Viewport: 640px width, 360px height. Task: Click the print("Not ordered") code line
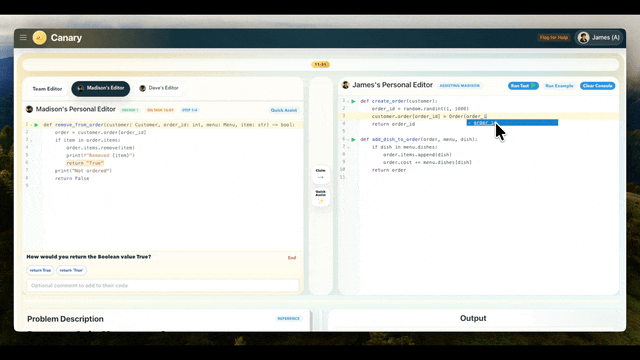(83, 171)
